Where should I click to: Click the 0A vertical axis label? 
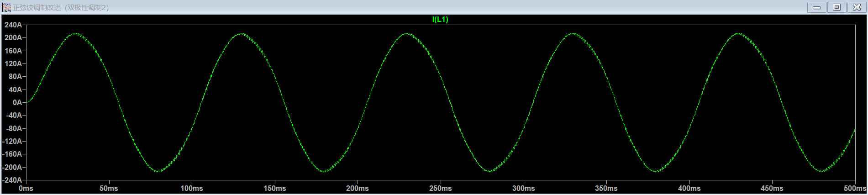(x=17, y=102)
